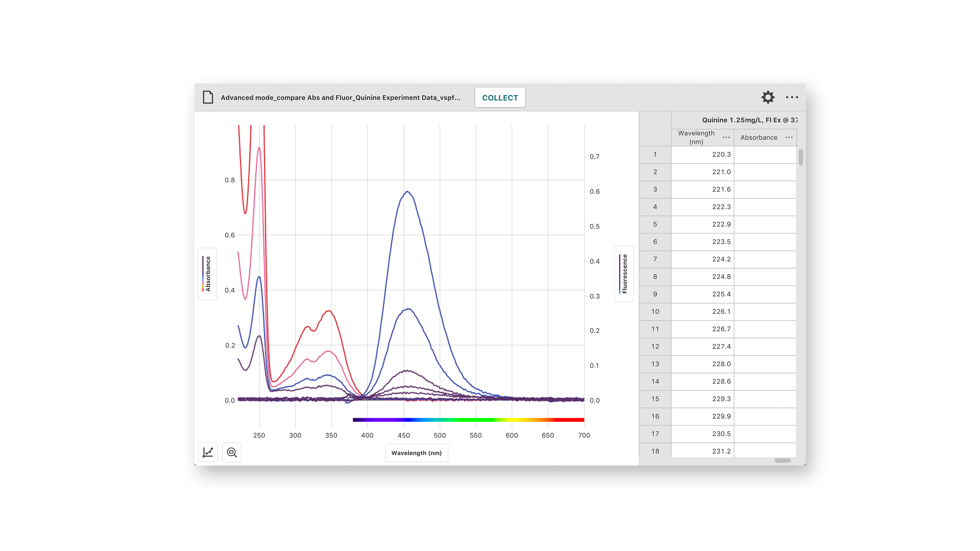Open the settings gear in the top bar
The height and width of the screenshot is (551, 980).
coord(768,97)
